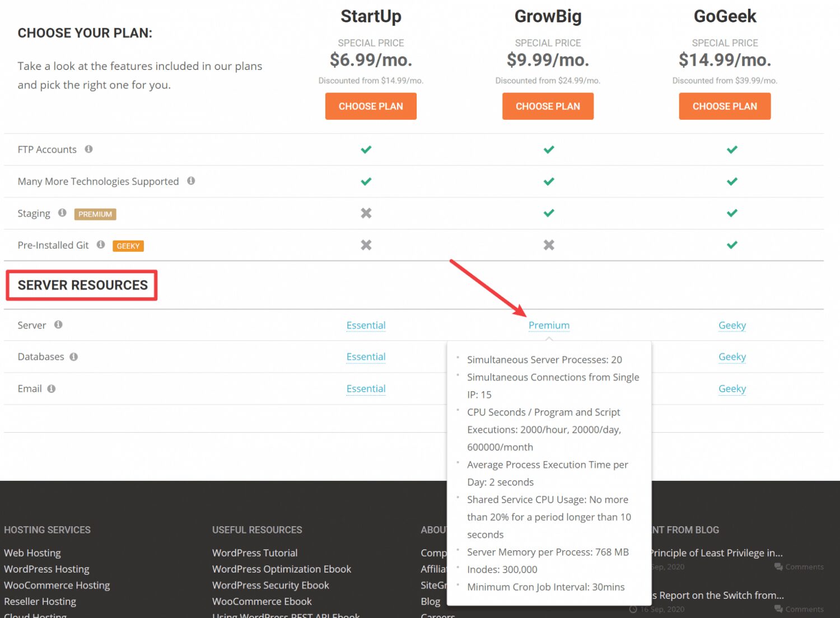
Task: Click StartUp checkmark for Many More Technologies
Action: [x=366, y=181]
